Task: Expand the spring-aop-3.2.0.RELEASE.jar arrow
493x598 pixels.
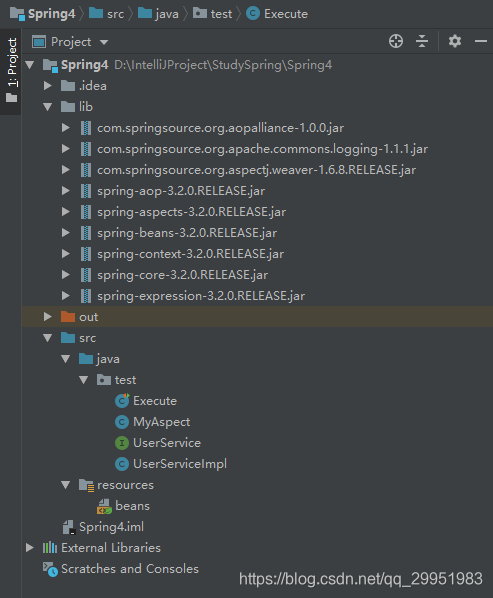Action: [x=66, y=191]
